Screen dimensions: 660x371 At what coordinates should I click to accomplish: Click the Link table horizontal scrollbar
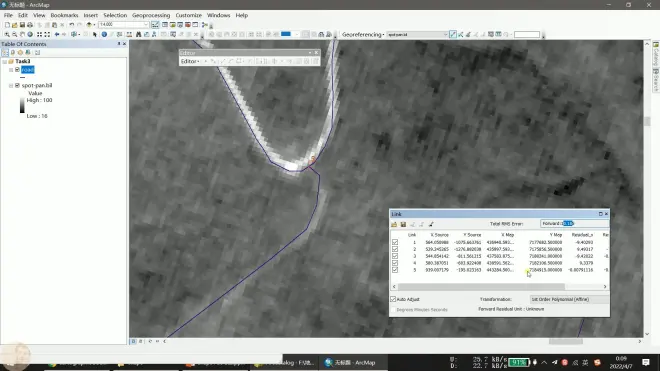click(x=481, y=287)
